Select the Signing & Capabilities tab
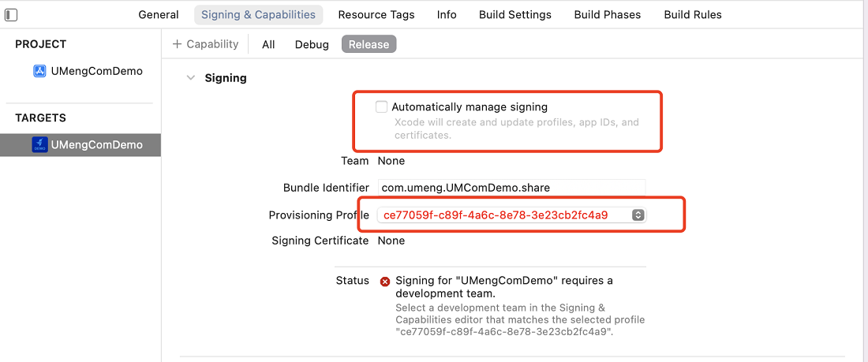This screenshot has height=362, width=868. 258,15
